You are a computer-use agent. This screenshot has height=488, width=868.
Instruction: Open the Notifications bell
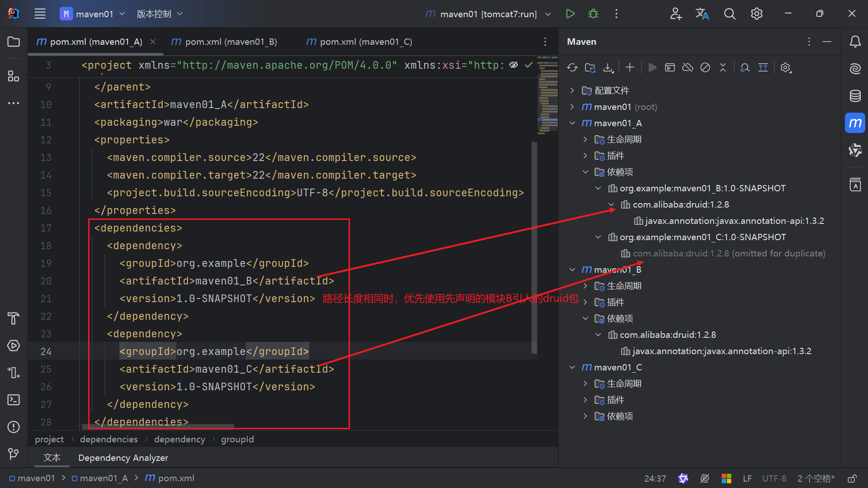(855, 42)
